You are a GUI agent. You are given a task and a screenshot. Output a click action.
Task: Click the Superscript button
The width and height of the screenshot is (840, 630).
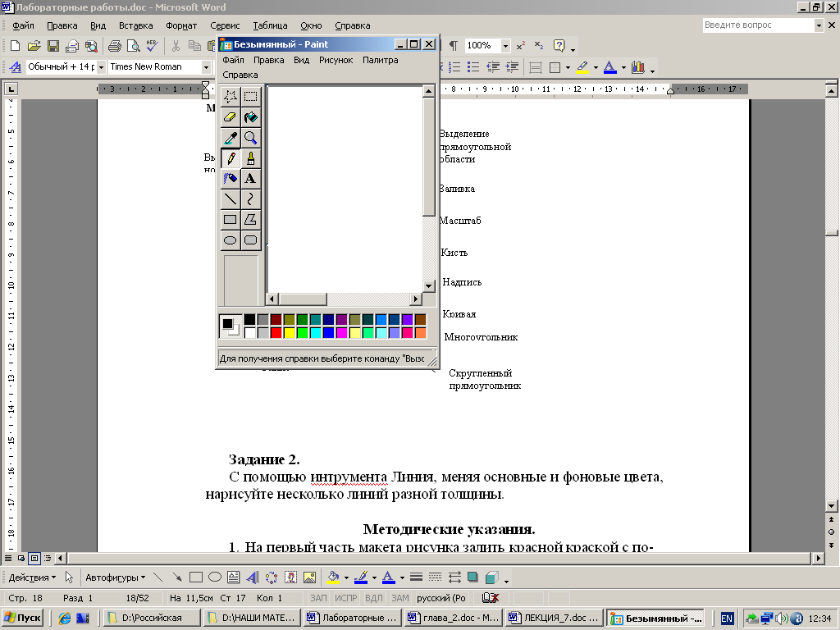pos(521,46)
